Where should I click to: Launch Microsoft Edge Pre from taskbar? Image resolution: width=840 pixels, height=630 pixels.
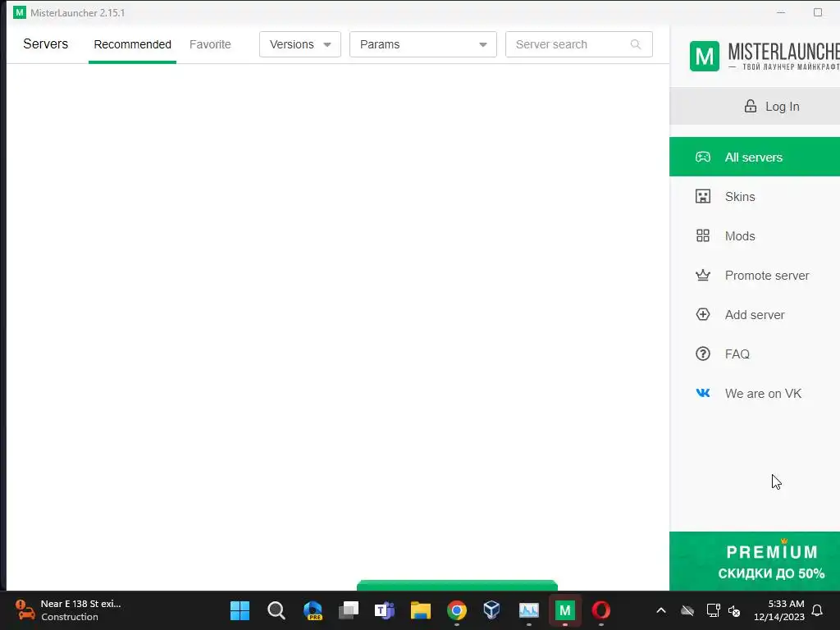pyautogui.click(x=313, y=610)
